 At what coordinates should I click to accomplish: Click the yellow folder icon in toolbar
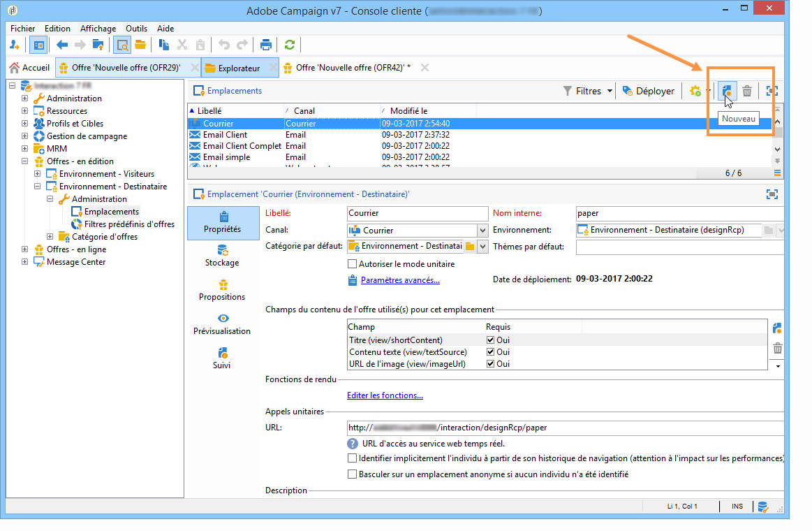140,45
